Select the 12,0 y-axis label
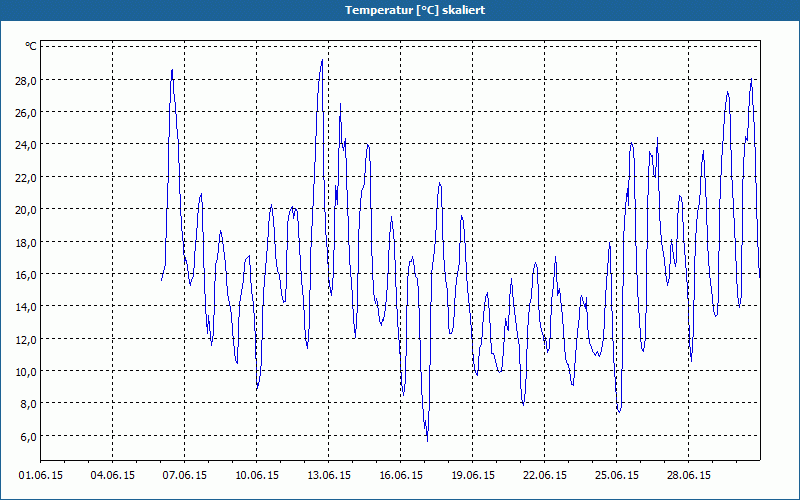Image resolution: width=800 pixels, height=500 pixels. tap(26, 340)
